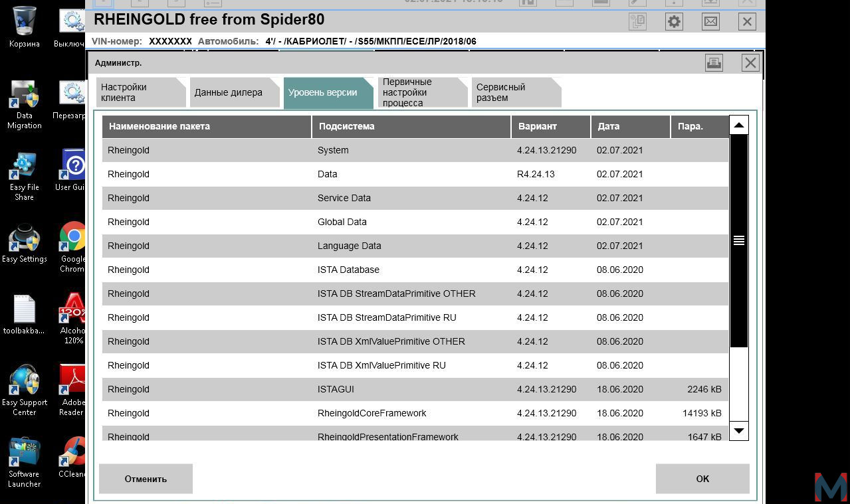Switch to Настройки клиента tab
The width and height of the screenshot is (850, 504).
(x=140, y=92)
